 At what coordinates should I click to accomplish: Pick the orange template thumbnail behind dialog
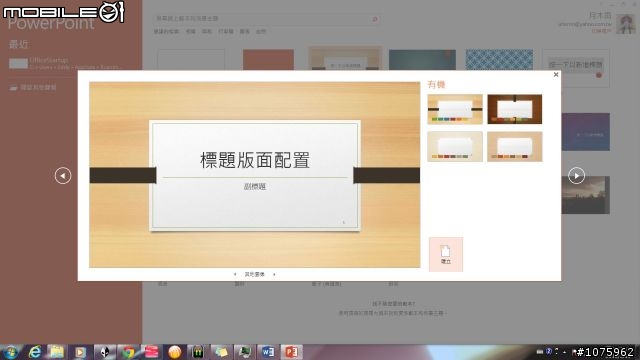(268, 60)
